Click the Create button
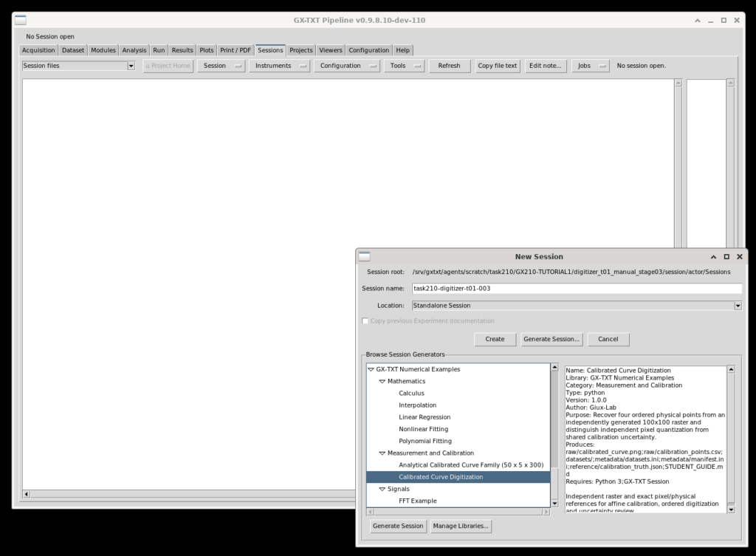Viewport: 756px width, 556px height. click(495, 339)
